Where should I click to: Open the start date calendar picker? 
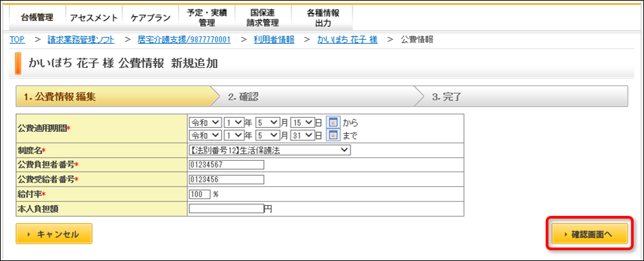point(334,122)
